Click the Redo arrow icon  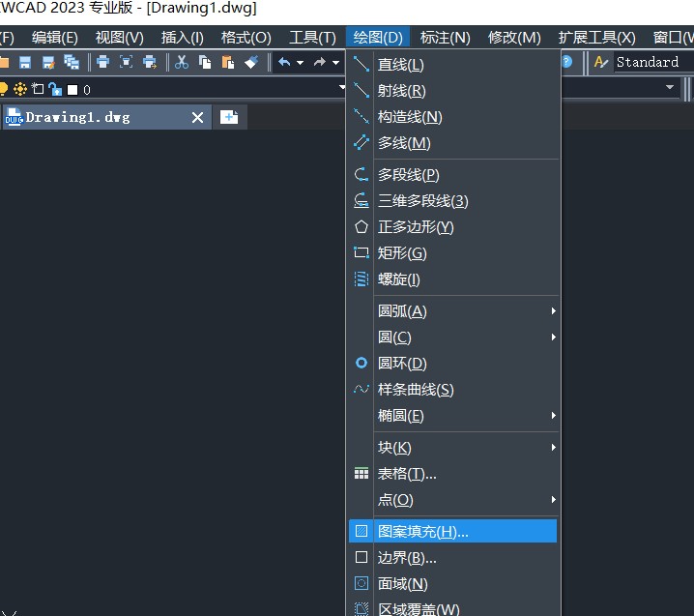coord(320,62)
